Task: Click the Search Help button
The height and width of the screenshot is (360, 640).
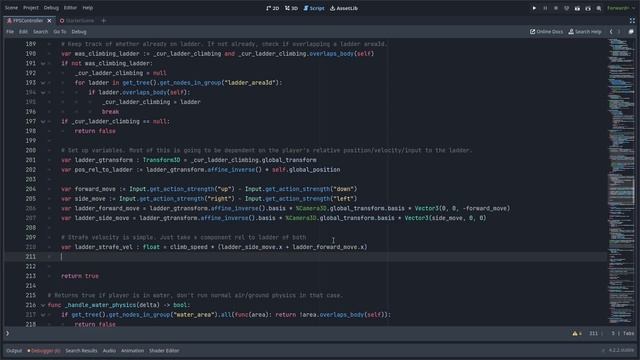Action: pos(585,31)
